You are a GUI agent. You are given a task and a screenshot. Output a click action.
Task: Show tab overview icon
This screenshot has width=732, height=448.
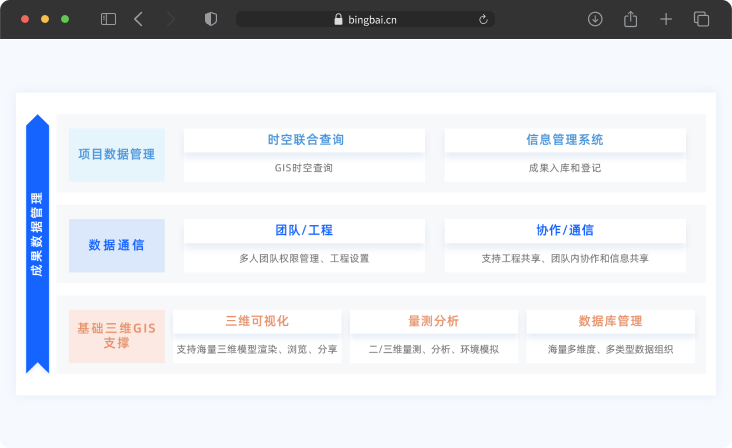701,19
